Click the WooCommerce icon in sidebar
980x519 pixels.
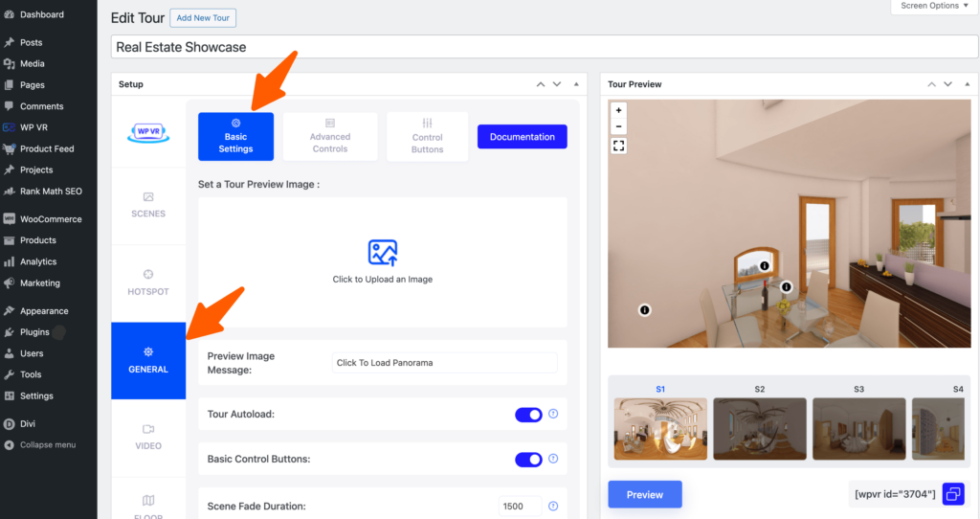(9, 219)
